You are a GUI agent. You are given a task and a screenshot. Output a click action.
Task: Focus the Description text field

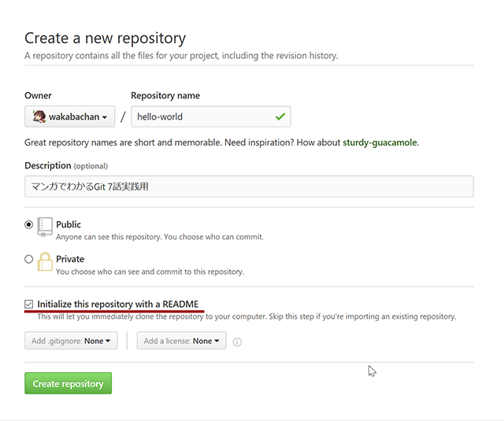coord(249,186)
